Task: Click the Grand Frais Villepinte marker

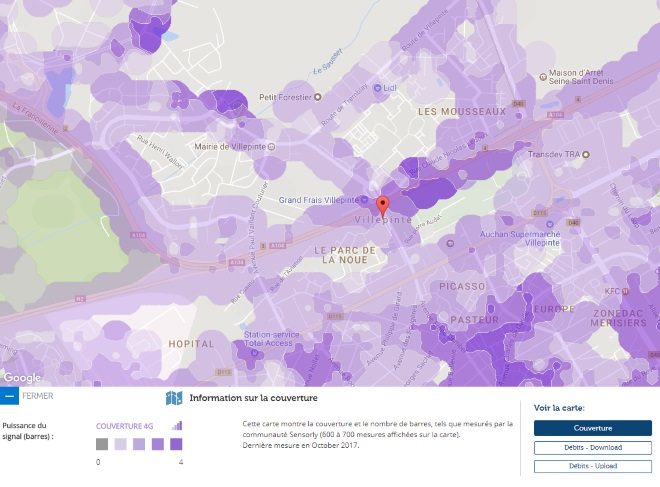Action: (x=362, y=200)
